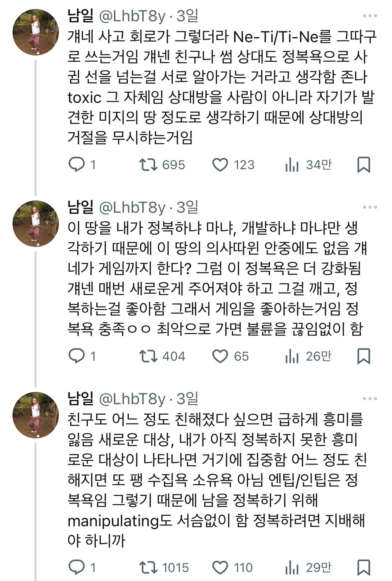The image size is (392, 581).
Task: Open the 3일 timestamp of first tweet
Action: (x=188, y=16)
